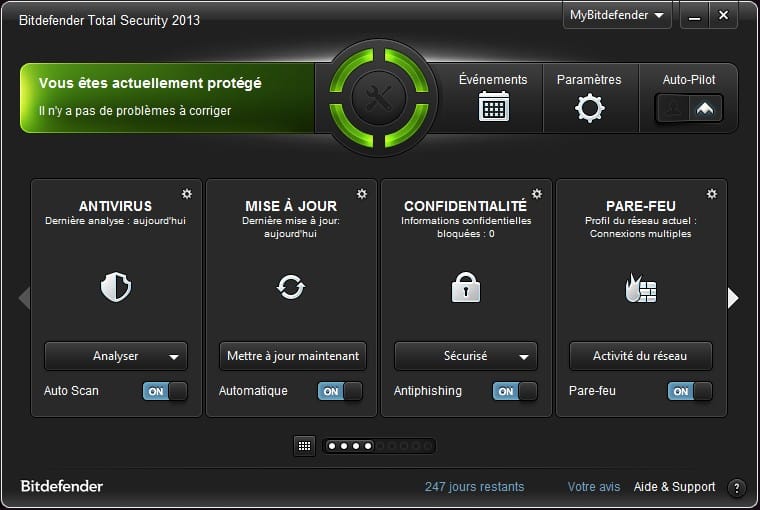Open the Événements calendar icon
Image resolution: width=760 pixels, height=510 pixels.
493,106
